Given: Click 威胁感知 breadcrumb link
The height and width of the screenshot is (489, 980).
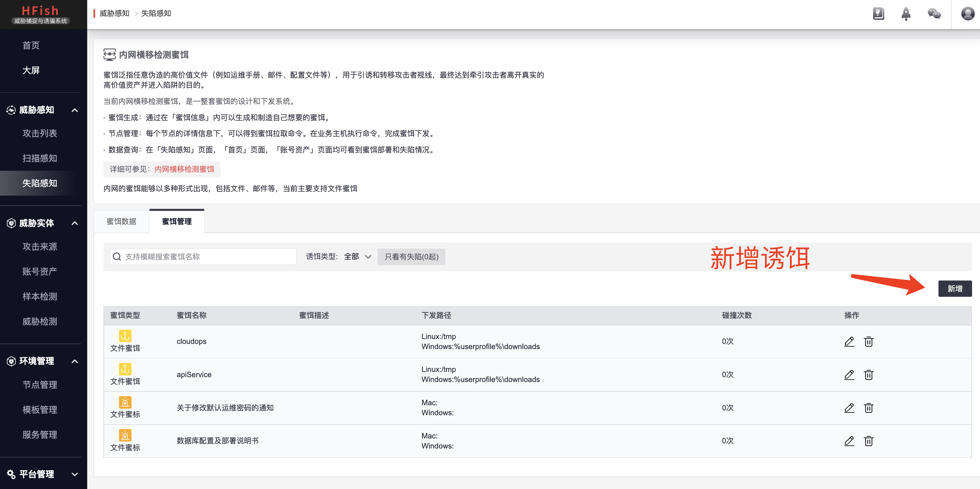Looking at the screenshot, I should click(x=115, y=13).
